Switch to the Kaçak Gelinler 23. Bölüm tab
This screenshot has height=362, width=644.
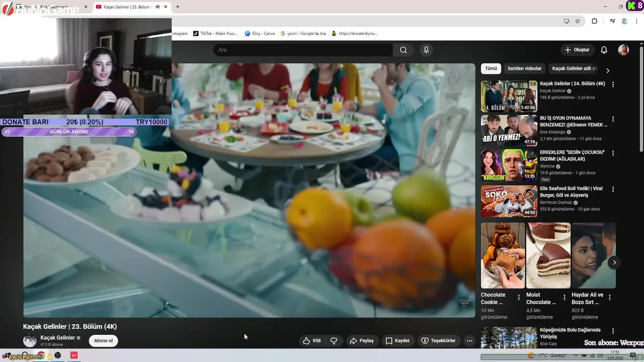[x=127, y=7]
